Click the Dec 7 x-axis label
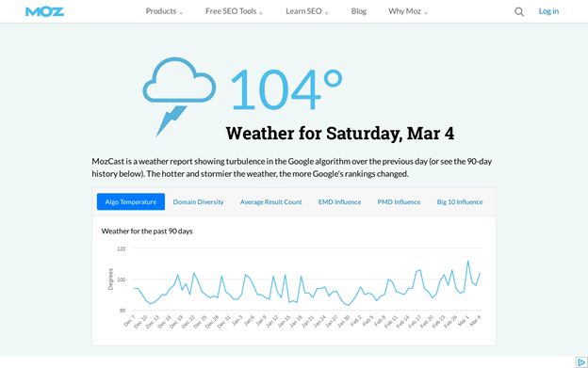This screenshot has width=588, height=368. point(129,320)
